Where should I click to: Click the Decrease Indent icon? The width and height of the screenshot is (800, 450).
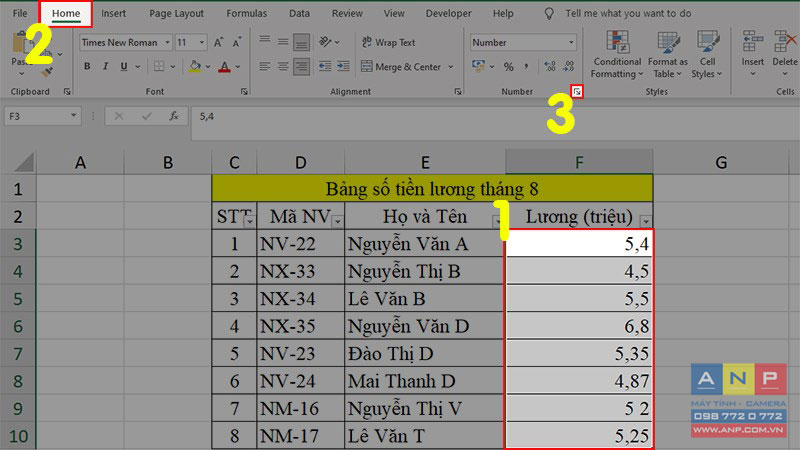tap(324, 66)
